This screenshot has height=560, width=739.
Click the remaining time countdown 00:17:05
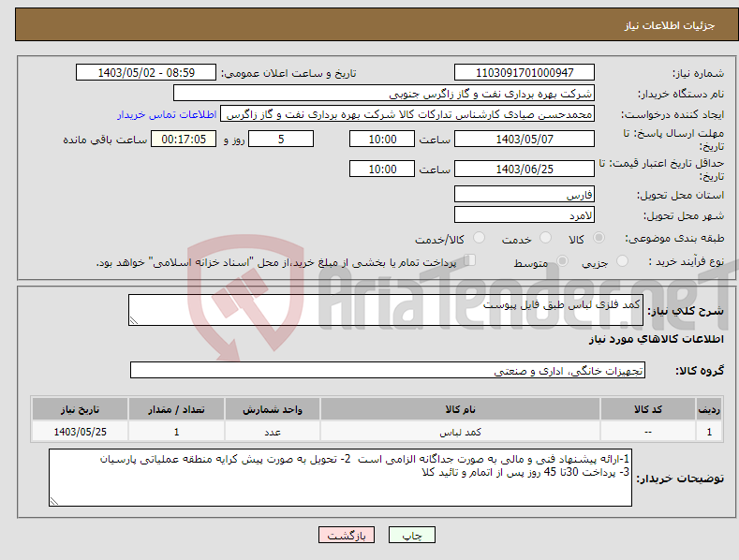pos(184,139)
